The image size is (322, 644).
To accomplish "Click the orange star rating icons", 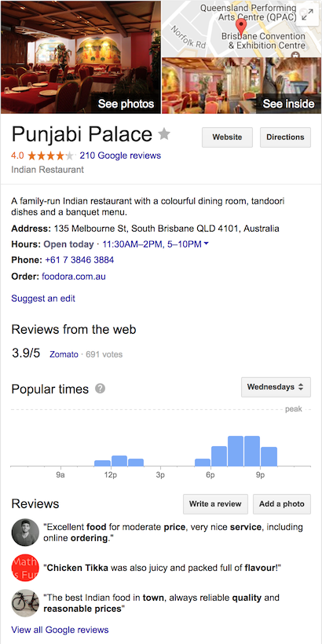I will [x=51, y=156].
